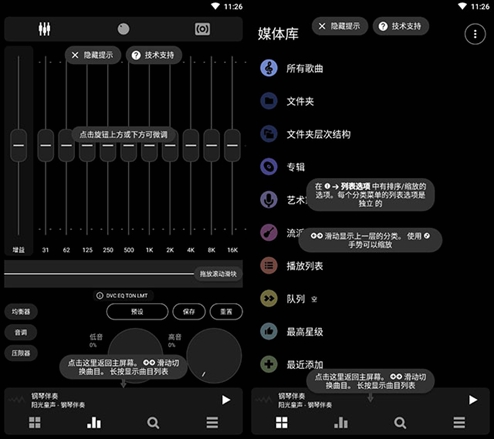Toggle the 音调 tone switch
Viewport: 494px width, 439px height.
tap(21, 332)
